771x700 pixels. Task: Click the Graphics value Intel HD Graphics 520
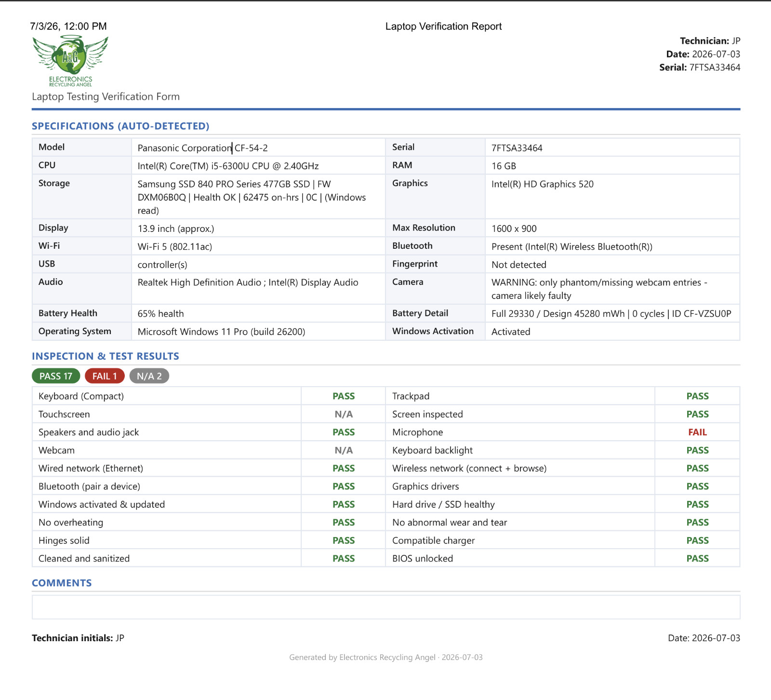click(x=543, y=184)
